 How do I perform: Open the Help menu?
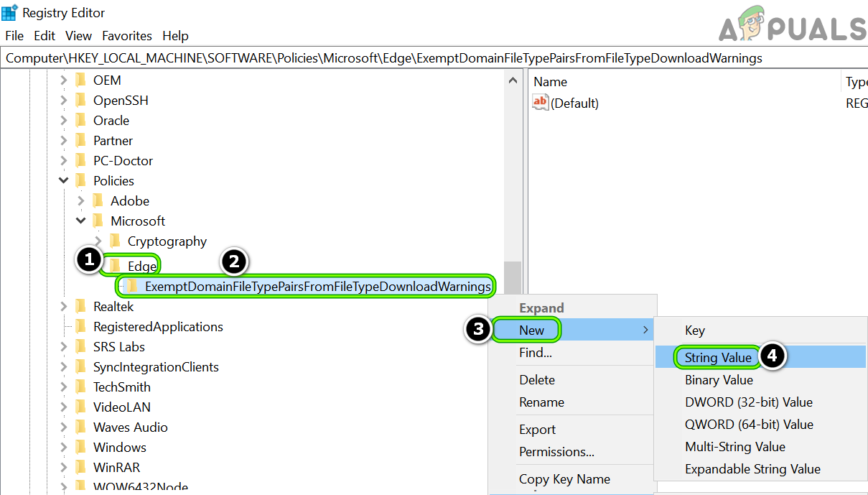[175, 35]
